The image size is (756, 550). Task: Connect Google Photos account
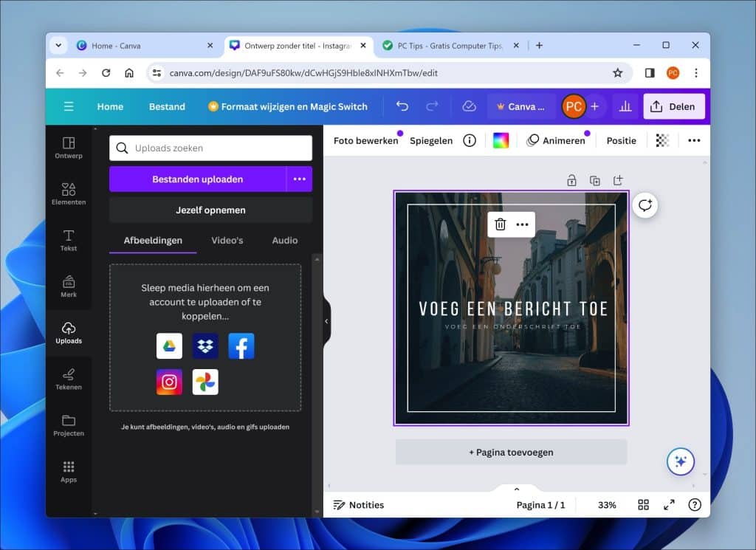coord(205,382)
